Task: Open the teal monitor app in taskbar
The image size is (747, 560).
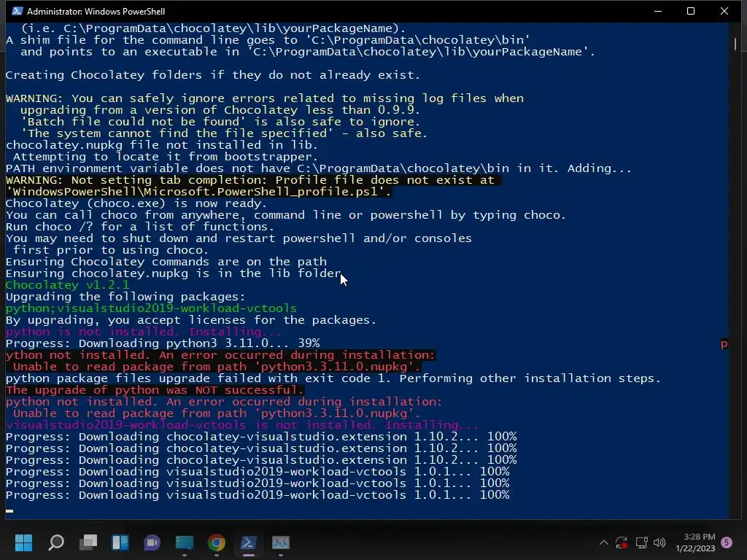Action: pyautogui.click(x=185, y=542)
